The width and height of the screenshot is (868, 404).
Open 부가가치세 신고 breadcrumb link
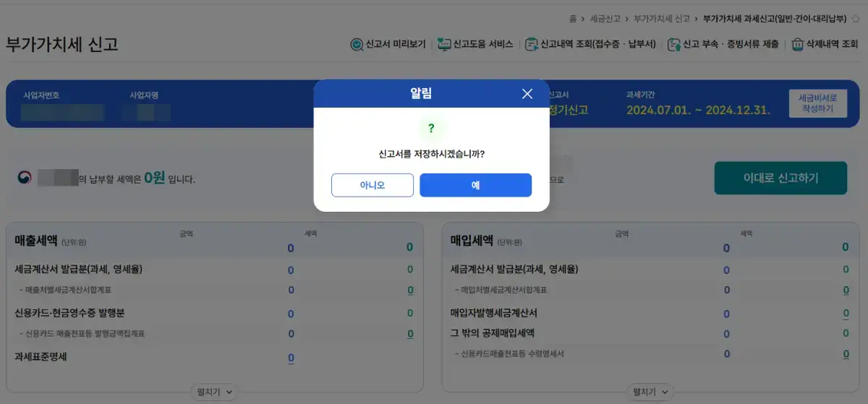pos(661,19)
